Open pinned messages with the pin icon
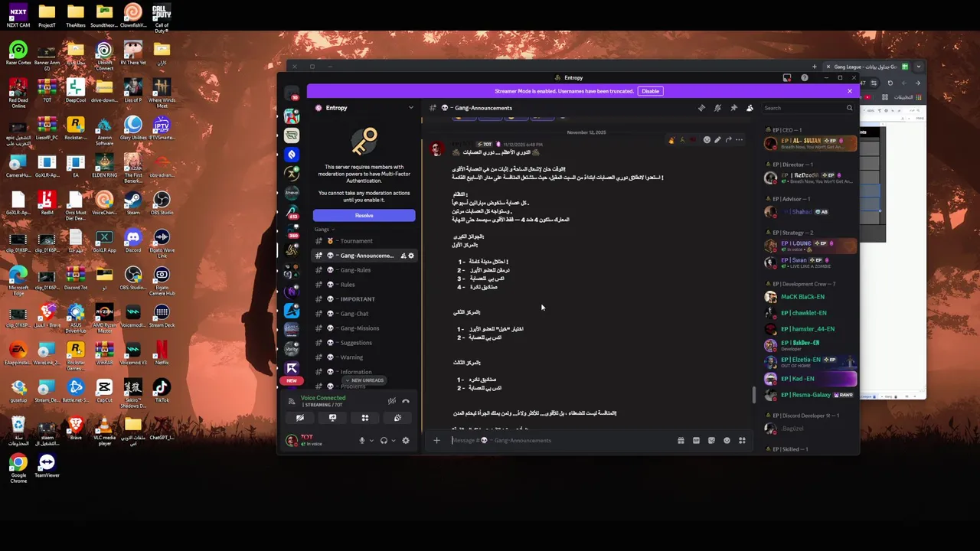Viewport: 980px width, 551px height. (733, 108)
